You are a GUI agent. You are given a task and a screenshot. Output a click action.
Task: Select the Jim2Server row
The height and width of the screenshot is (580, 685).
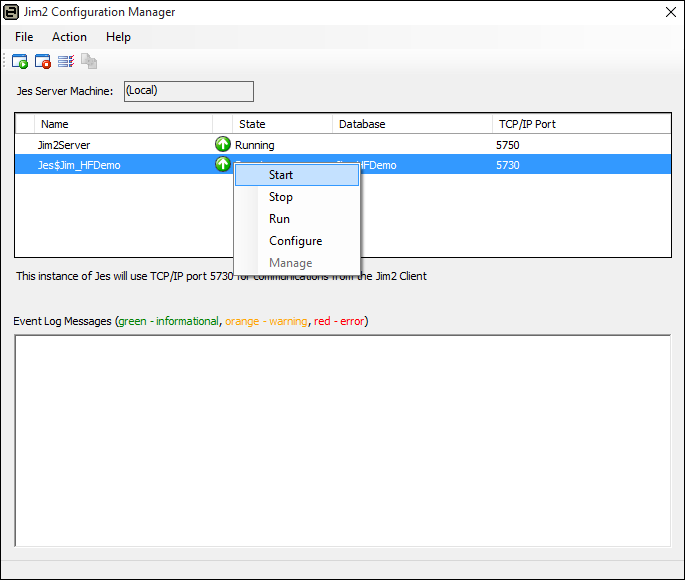(x=100, y=145)
